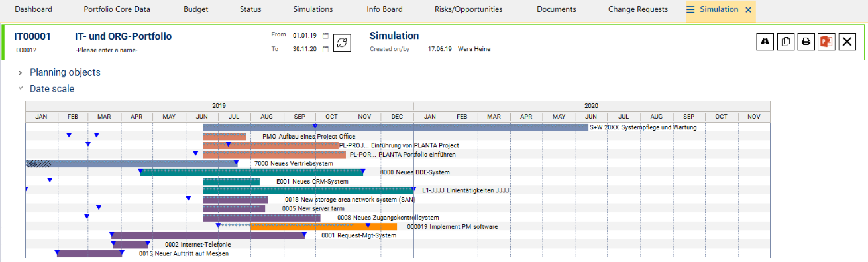Collapse the Date scale section
Image resolution: width=868 pixels, height=262 pixels.
coord(20,88)
